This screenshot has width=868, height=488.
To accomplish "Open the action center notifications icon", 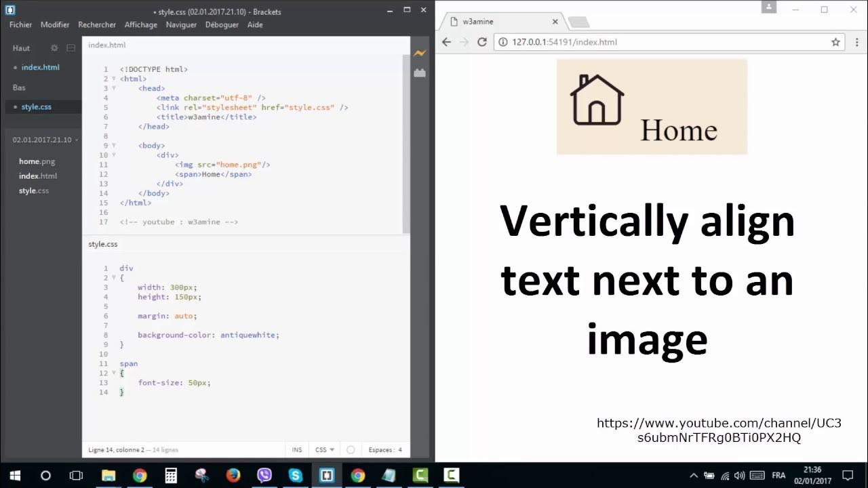I will click(847, 475).
